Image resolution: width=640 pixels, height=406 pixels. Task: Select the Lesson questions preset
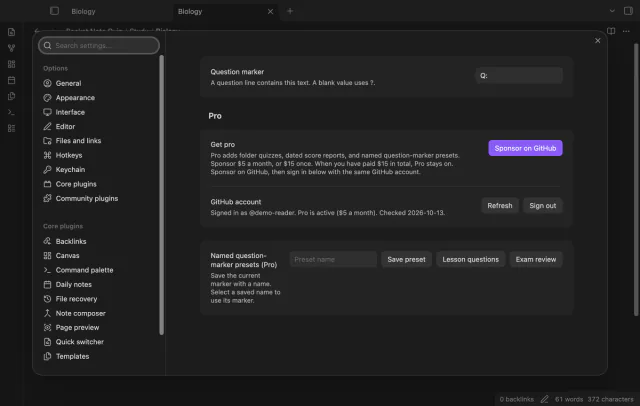click(x=470, y=260)
